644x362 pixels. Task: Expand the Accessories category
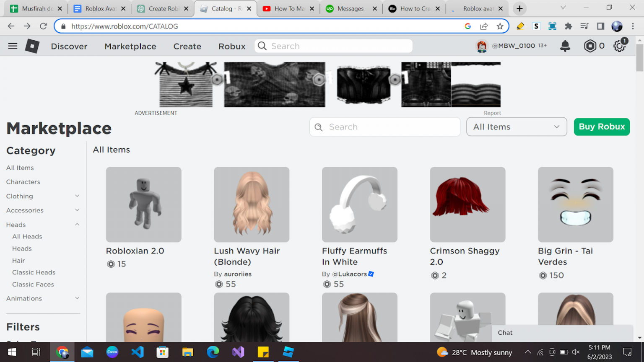(x=77, y=210)
